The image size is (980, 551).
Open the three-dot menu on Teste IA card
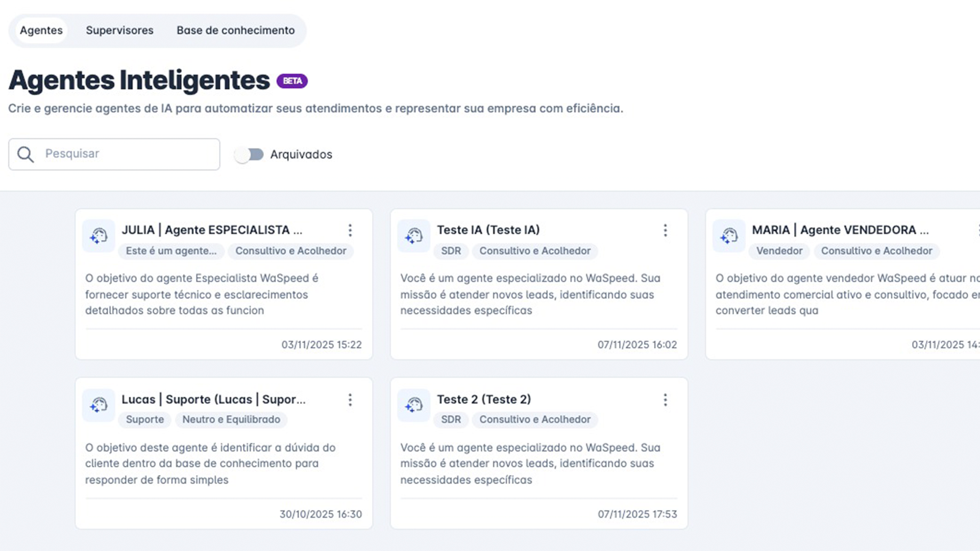[x=665, y=231]
